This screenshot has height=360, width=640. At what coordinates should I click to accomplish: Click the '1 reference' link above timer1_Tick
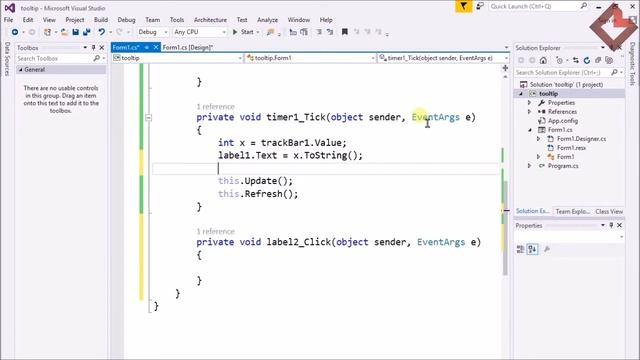[x=216, y=107]
